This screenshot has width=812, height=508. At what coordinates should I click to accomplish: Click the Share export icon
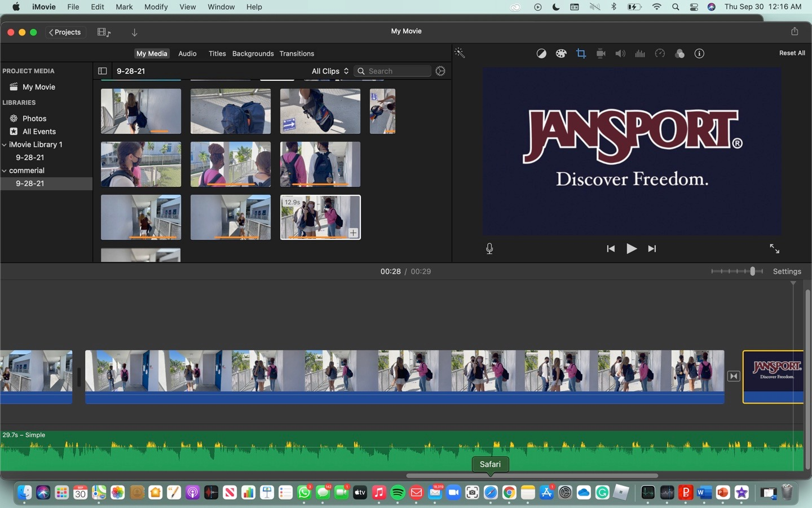click(795, 32)
